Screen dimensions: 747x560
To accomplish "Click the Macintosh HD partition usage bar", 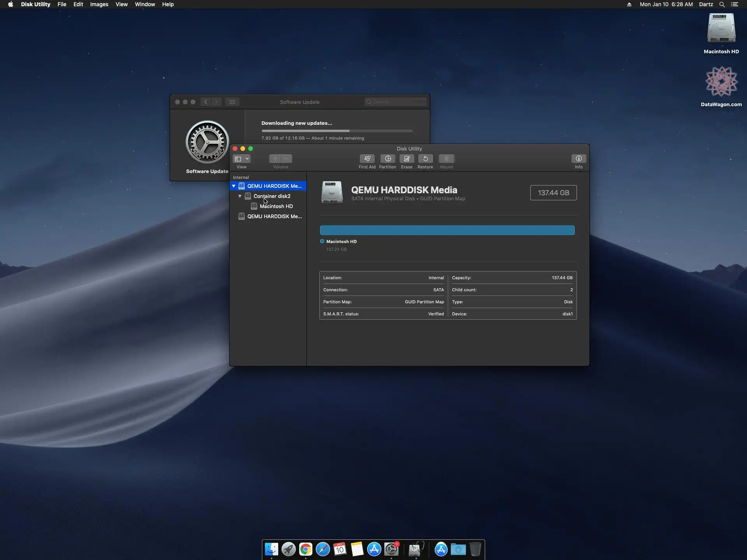I will click(447, 230).
